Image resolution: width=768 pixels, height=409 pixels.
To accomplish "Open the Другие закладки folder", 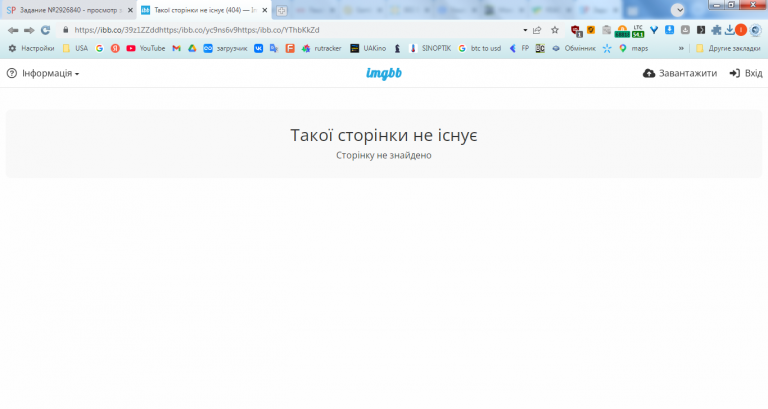I will pos(728,48).
